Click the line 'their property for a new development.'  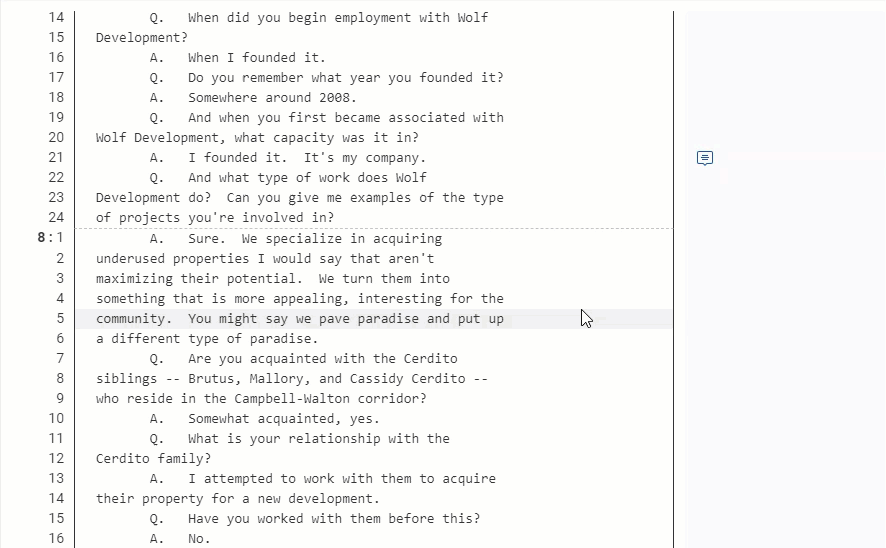[x=237, y=499]
